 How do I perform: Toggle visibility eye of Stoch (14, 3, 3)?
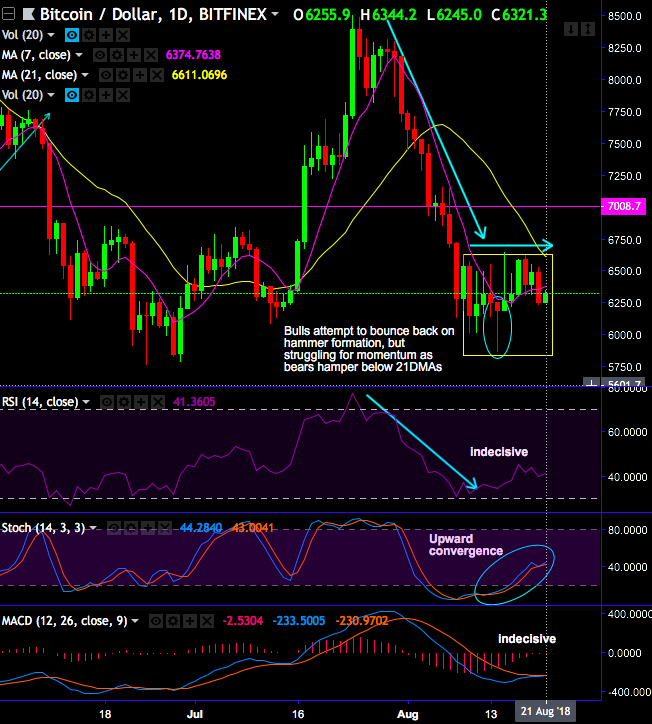click(114, 528)
